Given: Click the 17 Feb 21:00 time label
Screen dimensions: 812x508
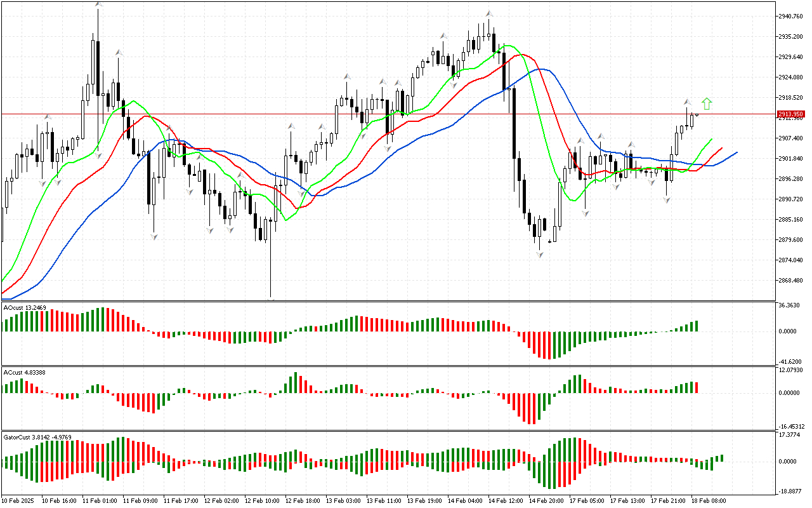Looking at the screenshot, I should 668,501.
